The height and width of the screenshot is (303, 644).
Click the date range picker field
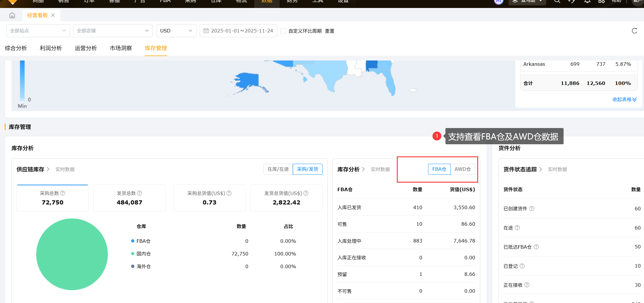point(238,31)
